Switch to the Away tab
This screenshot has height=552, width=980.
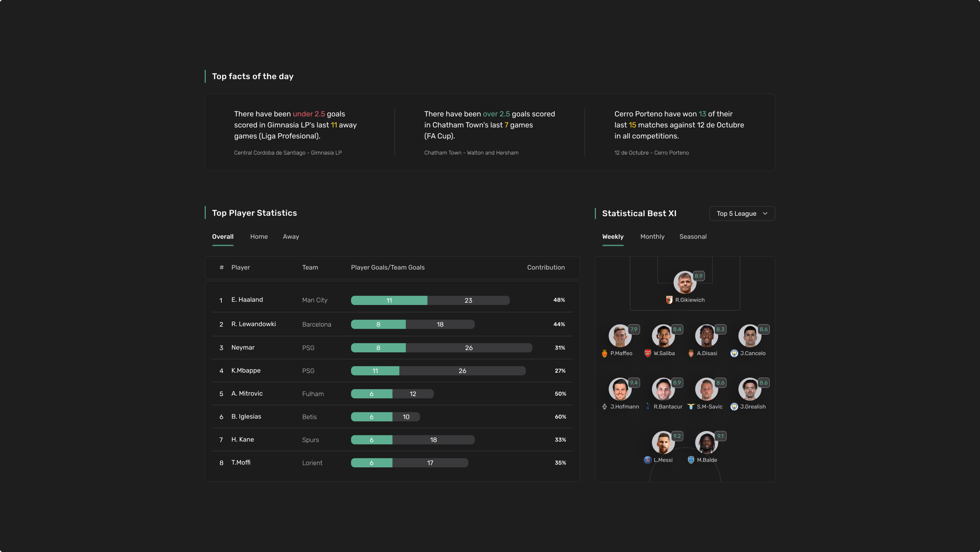pyautogui.click(x=291, y=237)
